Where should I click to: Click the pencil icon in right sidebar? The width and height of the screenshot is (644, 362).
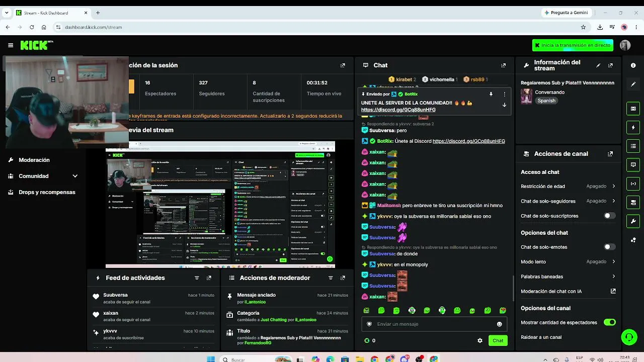click(633, 84)
